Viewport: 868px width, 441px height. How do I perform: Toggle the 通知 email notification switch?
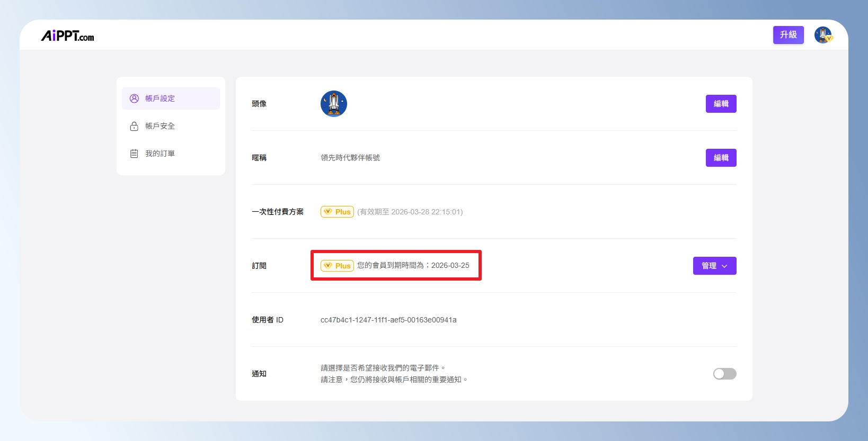[x=724, y=374]
